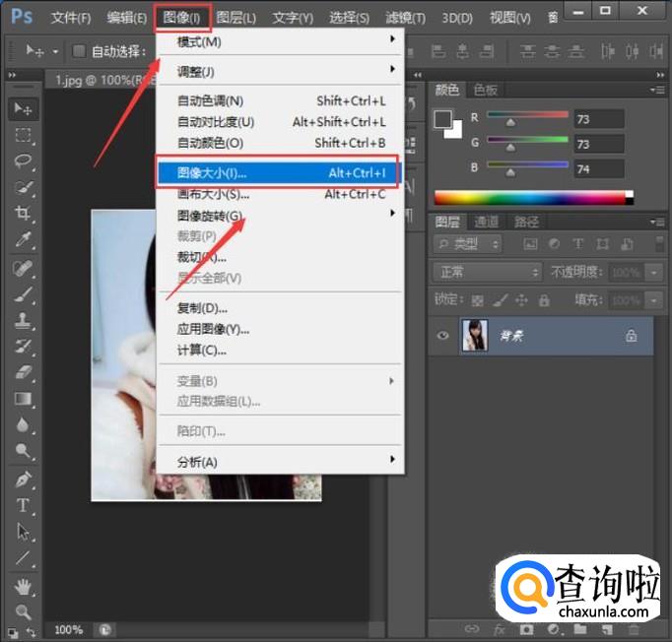
Task: Choose 图像大小(I)... from the menu
Action: [280, 173]
